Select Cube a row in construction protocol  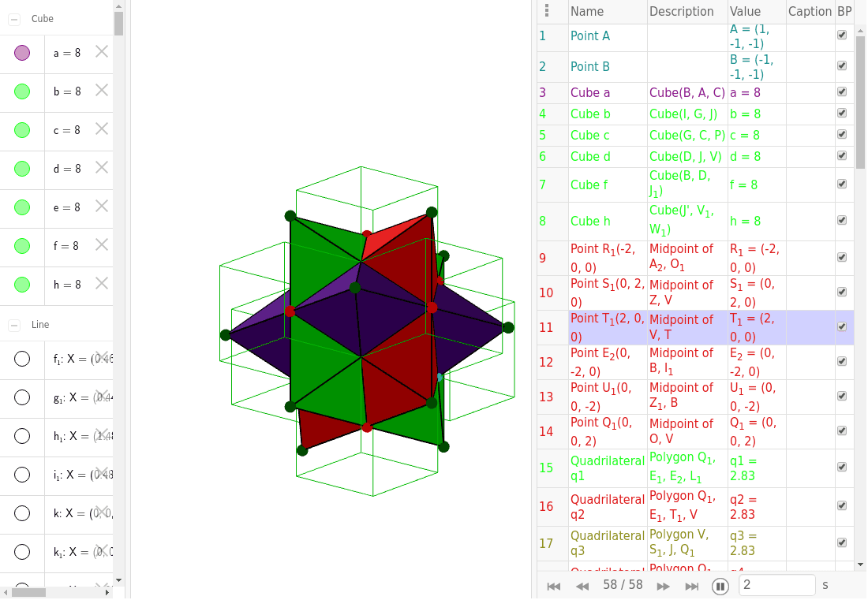695,93
